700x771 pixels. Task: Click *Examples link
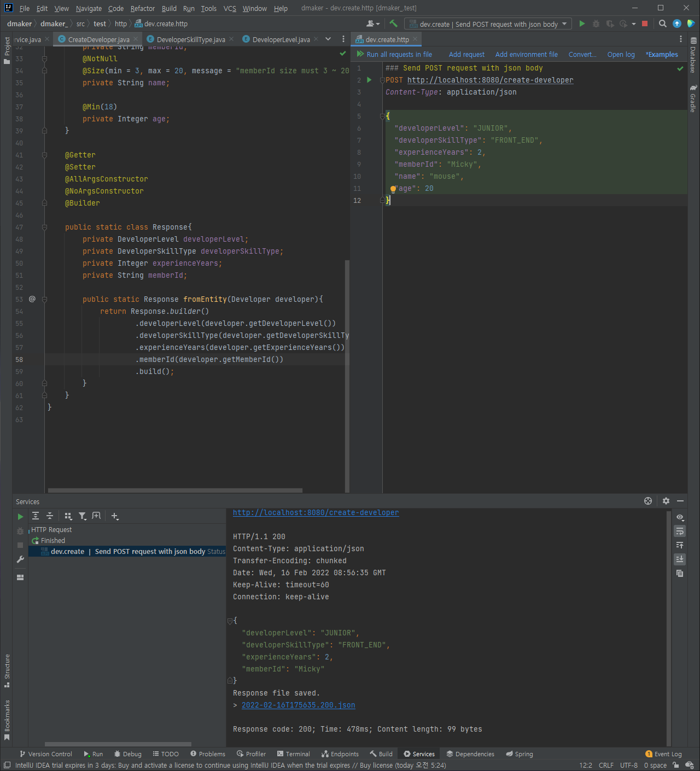[662, 54]
